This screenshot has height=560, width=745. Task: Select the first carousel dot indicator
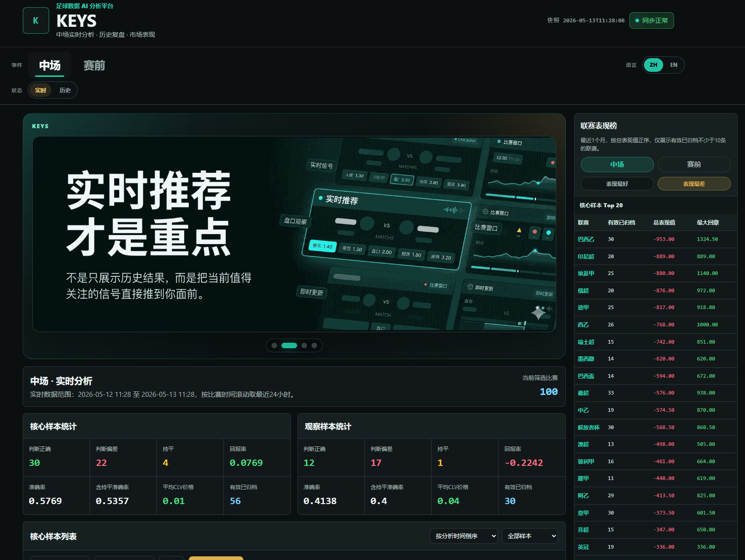[274, 345]
